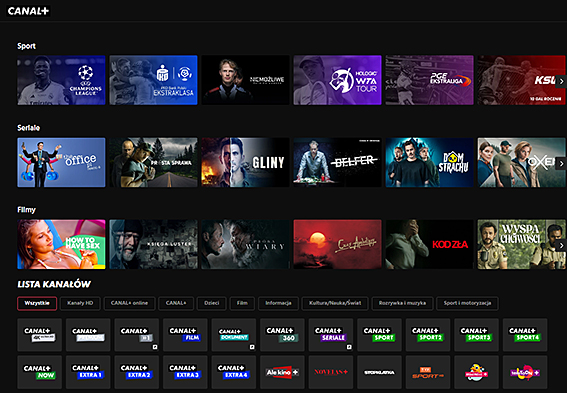Image resolution: width=567 pixels, height=393 pixels.
Task: Open the CANAL+ Sport 2 channel
Action: tap(428, 335)
